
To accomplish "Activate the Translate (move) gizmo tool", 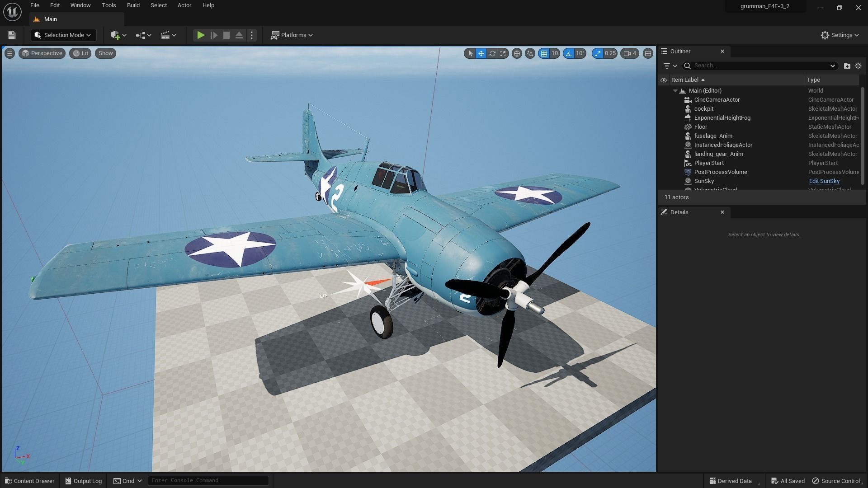I will click(481, 53).
